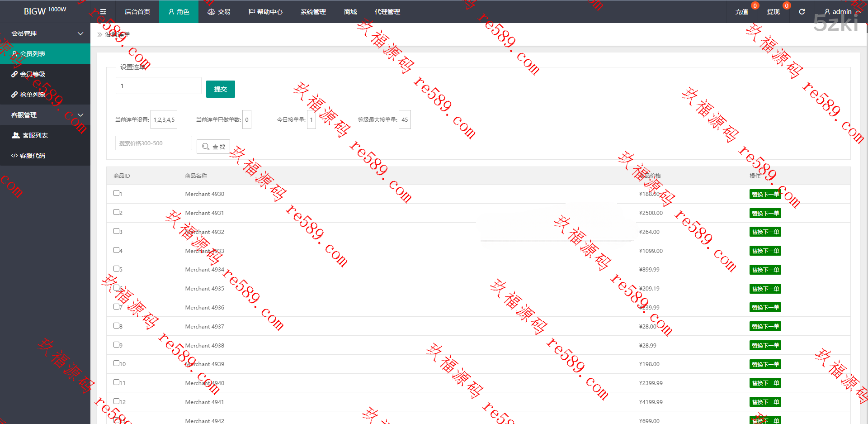Screen dimensions: 868x424
Task: Click the hamburger menu collapse icon
Action: pos(103,12)
